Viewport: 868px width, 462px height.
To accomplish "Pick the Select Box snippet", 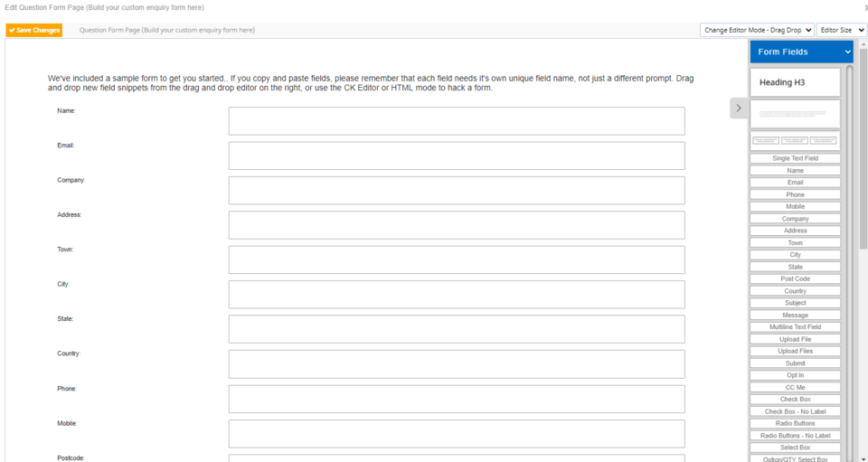I will pos(796,447).
